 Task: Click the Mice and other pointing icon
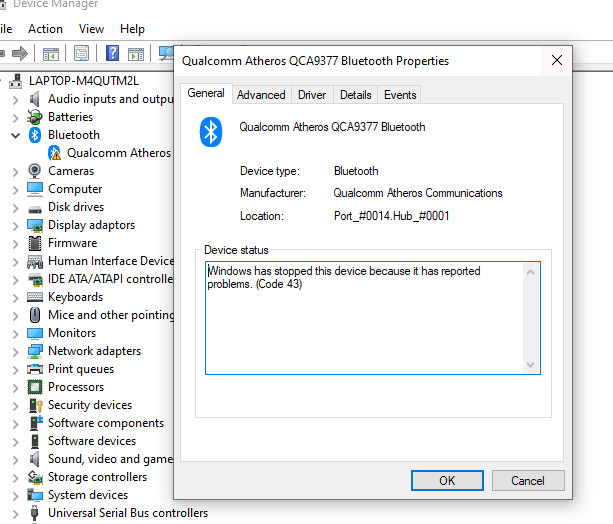35,315
